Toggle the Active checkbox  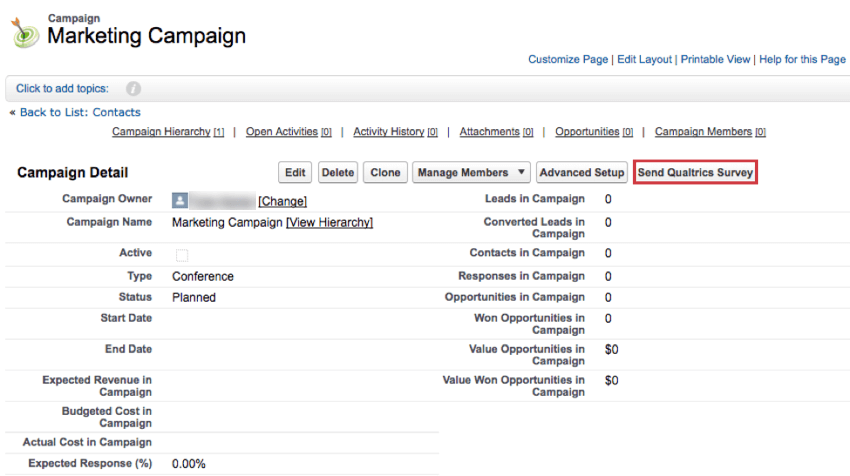point(182,255)
